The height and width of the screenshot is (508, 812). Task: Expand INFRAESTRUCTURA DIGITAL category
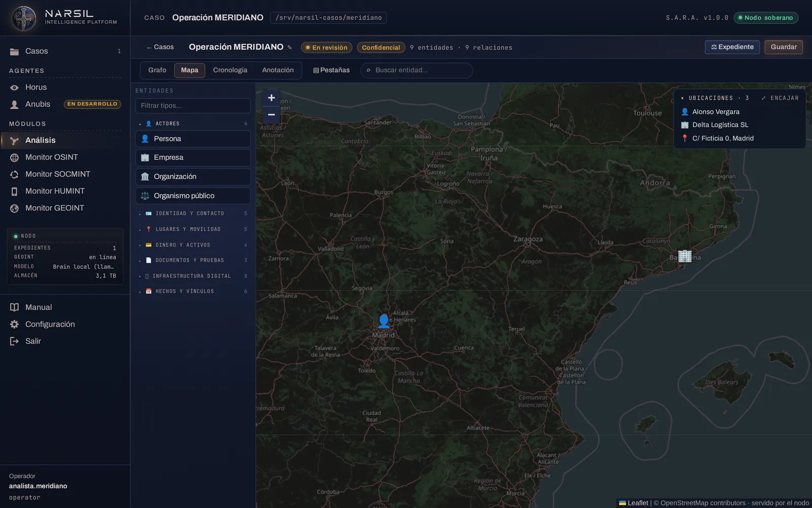pyautogui.click(x=193, y=276)
